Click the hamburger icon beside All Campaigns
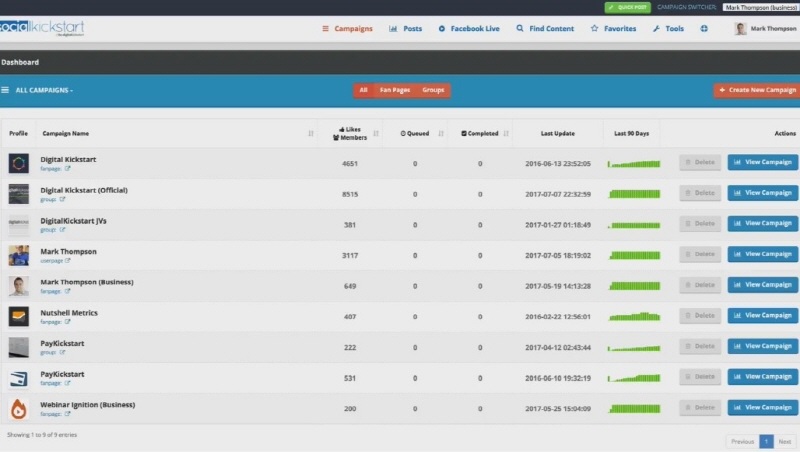Screen dimensions: 800x452 tap(5, 90)
